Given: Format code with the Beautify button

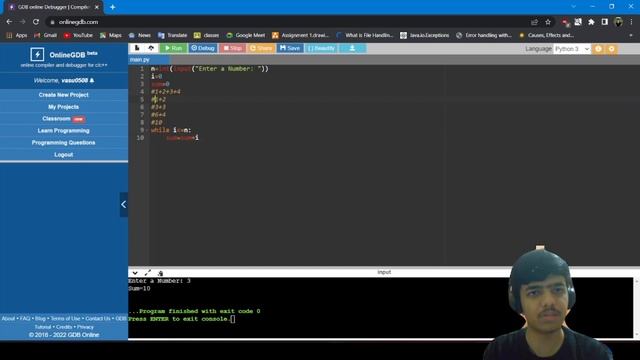Looking at the screenshot, I should click(x=322, y=48).
